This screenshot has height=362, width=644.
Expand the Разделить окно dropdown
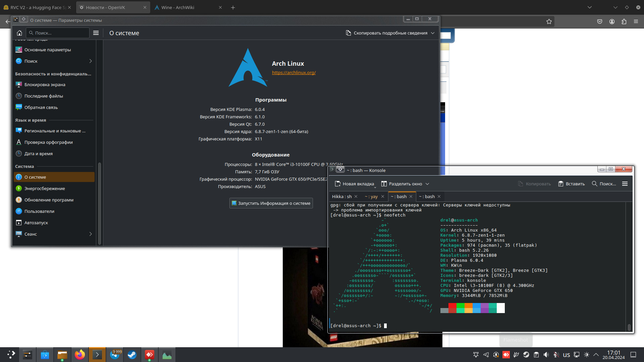pos(427,184)
